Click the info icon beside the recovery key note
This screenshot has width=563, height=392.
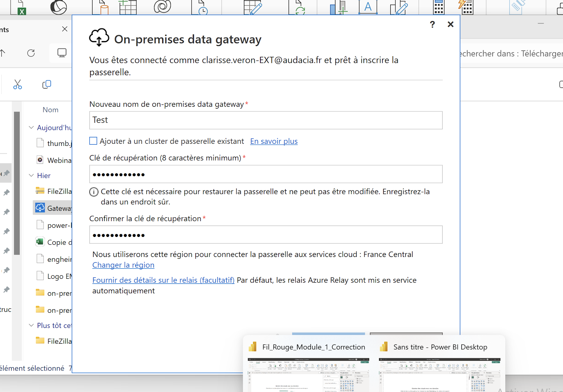click(x=94, y=192)
